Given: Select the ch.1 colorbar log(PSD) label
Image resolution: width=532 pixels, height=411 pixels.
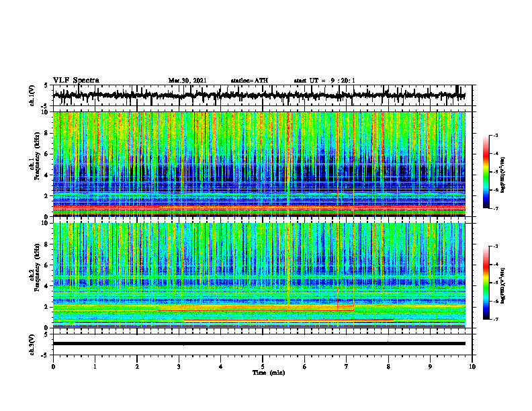Looking at the screenshot, I should (x=503, y=175).
